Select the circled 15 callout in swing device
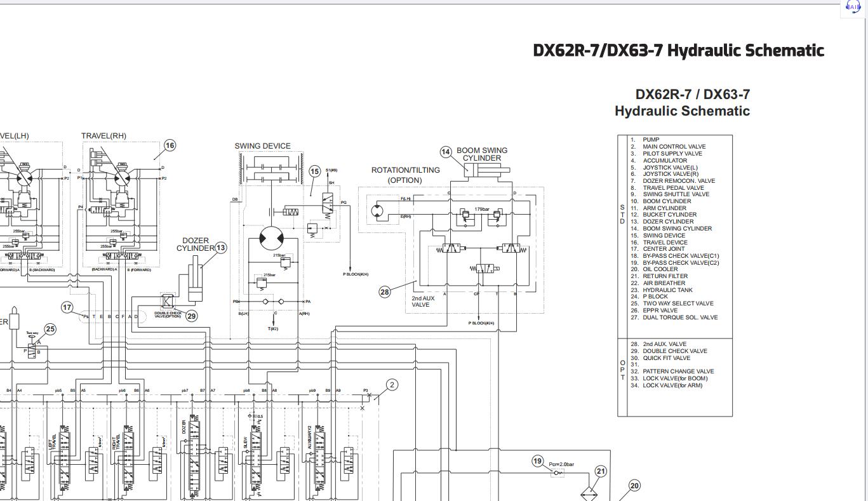Viewport: 868px width, 501px height. [x=314, y=171]
